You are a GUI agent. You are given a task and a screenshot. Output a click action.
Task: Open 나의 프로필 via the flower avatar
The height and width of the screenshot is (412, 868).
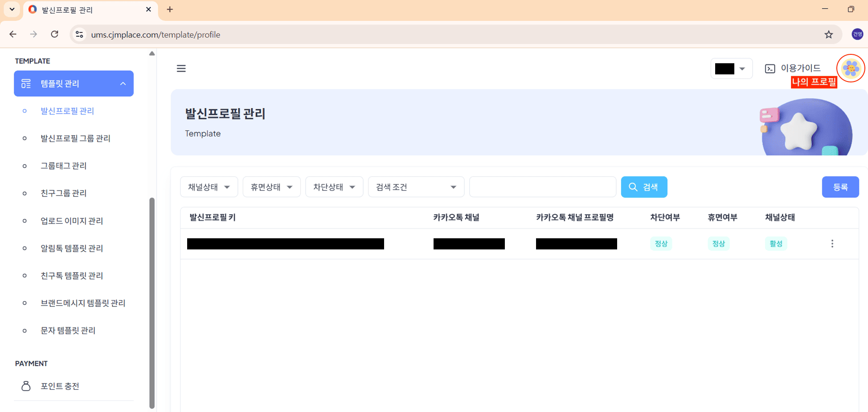tap(851, 68)
